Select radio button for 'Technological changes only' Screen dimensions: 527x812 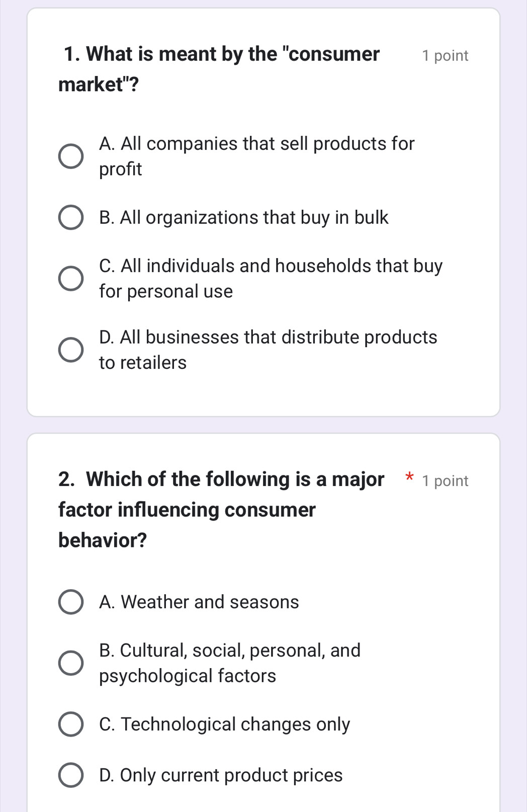coord(71,724)
